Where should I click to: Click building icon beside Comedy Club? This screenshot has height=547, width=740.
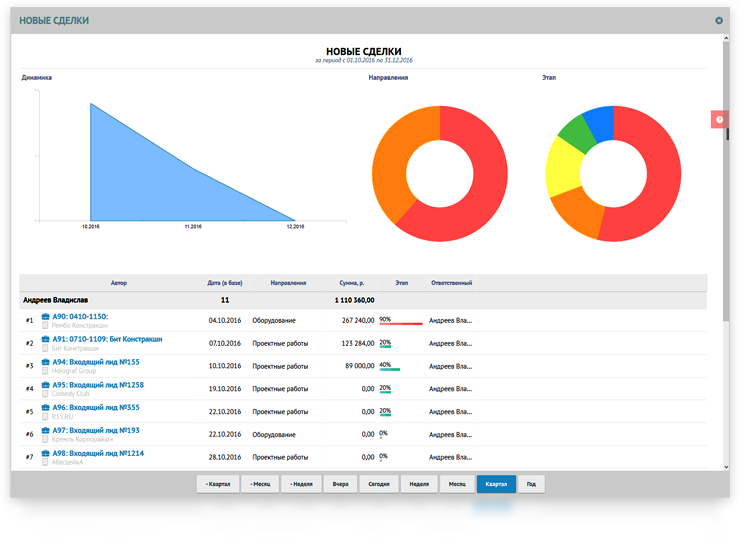tap(45, 393)
